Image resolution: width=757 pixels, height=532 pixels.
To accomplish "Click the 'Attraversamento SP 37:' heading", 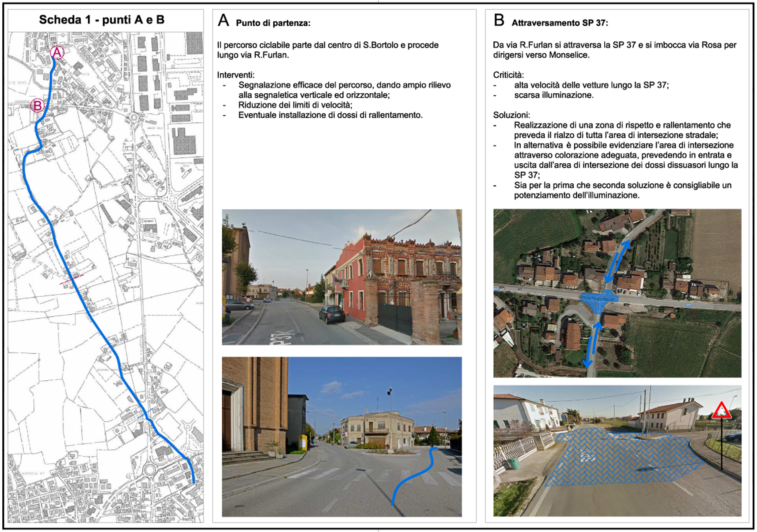I will coord(560,23).
